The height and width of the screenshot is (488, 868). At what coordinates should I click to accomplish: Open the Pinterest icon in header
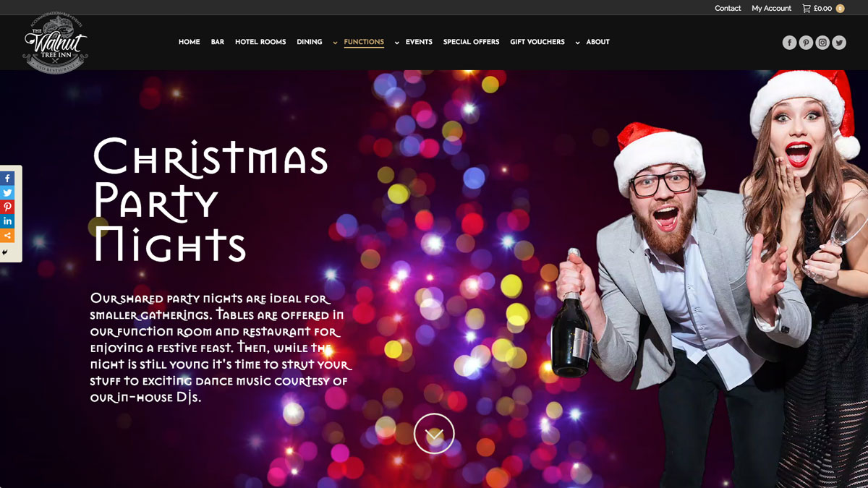(806, 43)
